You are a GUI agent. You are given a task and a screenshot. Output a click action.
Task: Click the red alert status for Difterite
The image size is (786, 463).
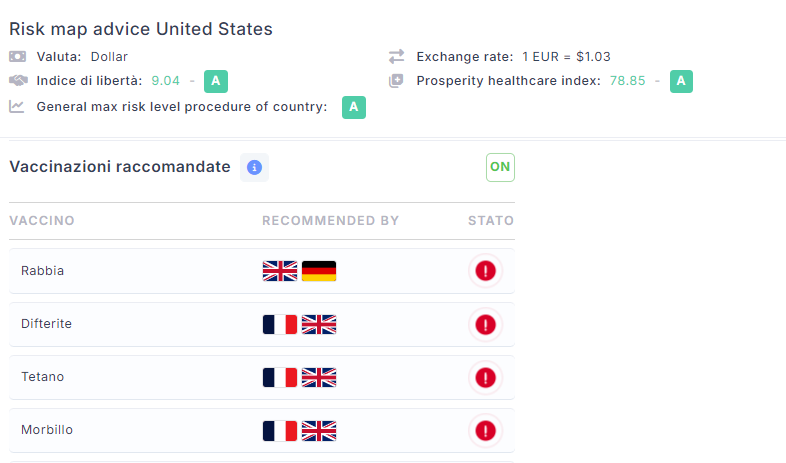pos(485,324)
